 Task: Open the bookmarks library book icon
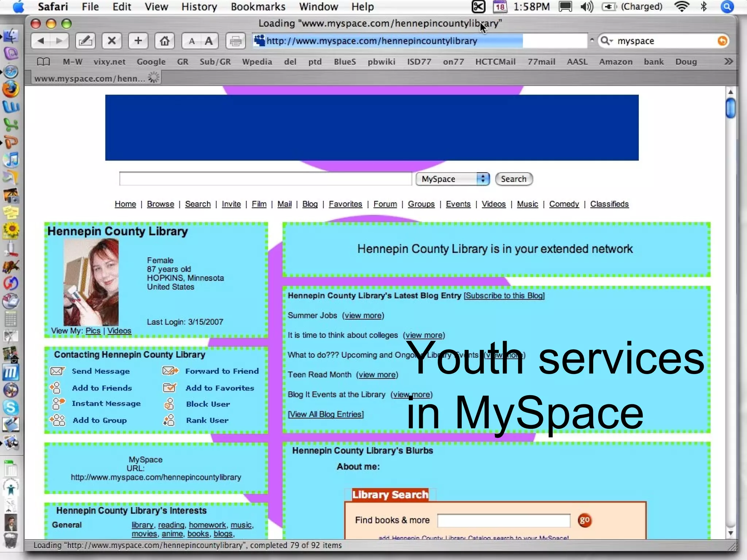coord(43,62)
